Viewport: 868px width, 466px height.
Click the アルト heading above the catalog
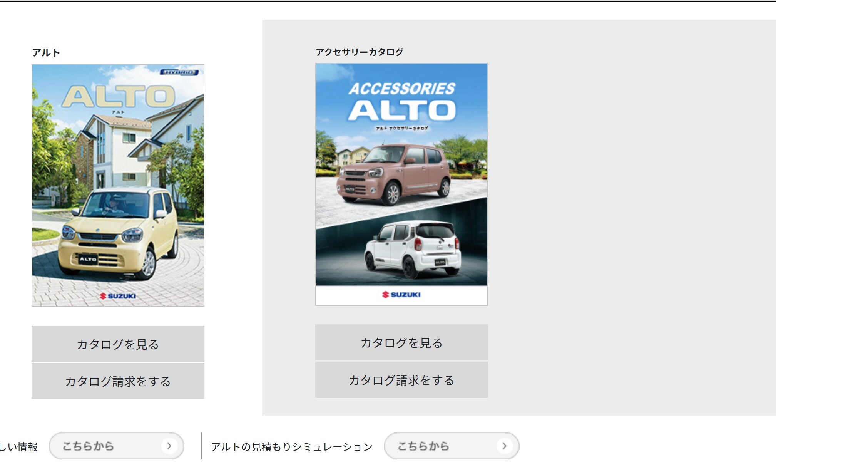pyautogui.click(x=46, y=52)
